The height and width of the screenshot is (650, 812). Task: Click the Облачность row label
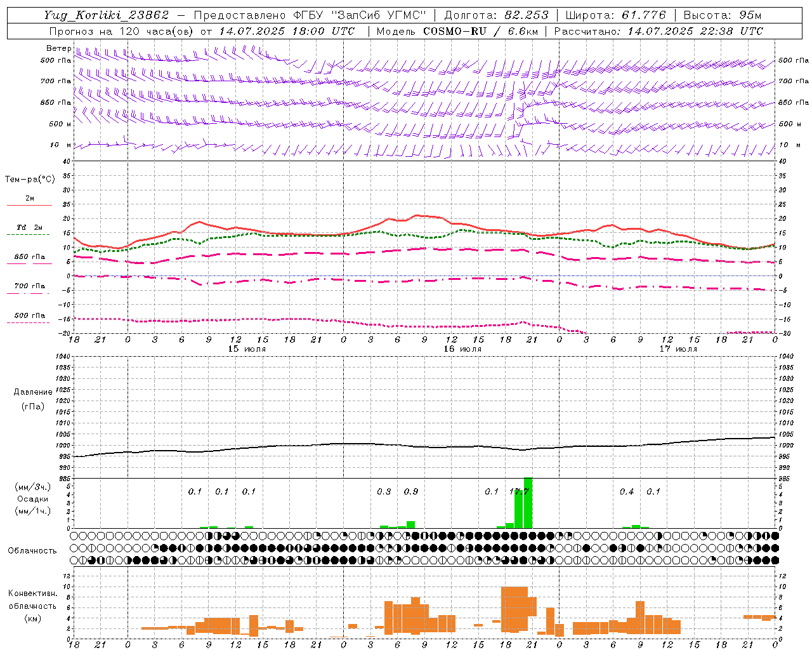[x=32, y=551]
